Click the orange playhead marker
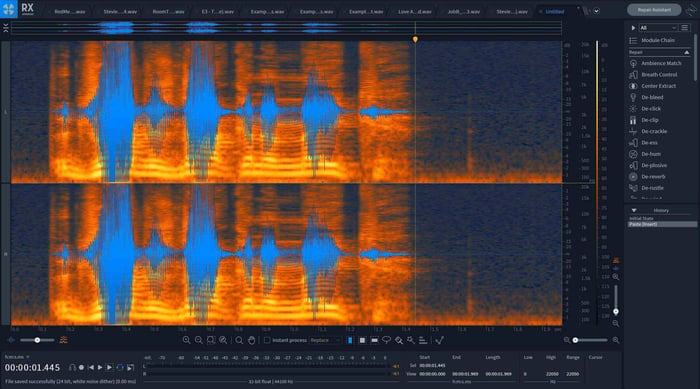This screenshot has height=389, width=700. [415, 39]
